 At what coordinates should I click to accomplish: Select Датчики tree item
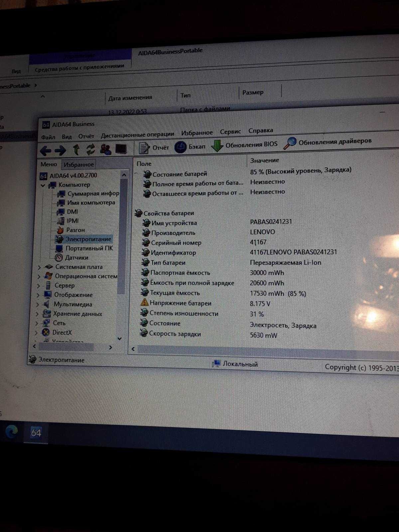71,258
